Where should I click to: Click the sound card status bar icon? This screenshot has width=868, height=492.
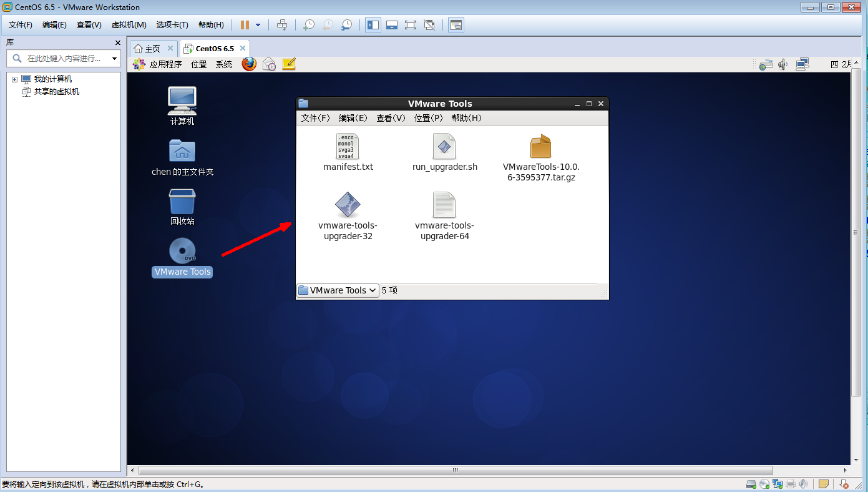(804, 484)
